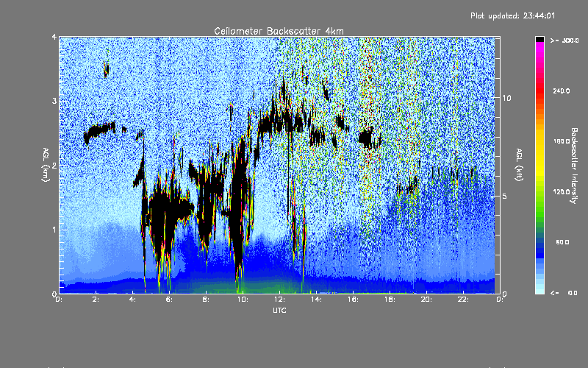The image size is (588, 368).
Task: Click the '>= 300.0' colorbar label
Action: 564,40
